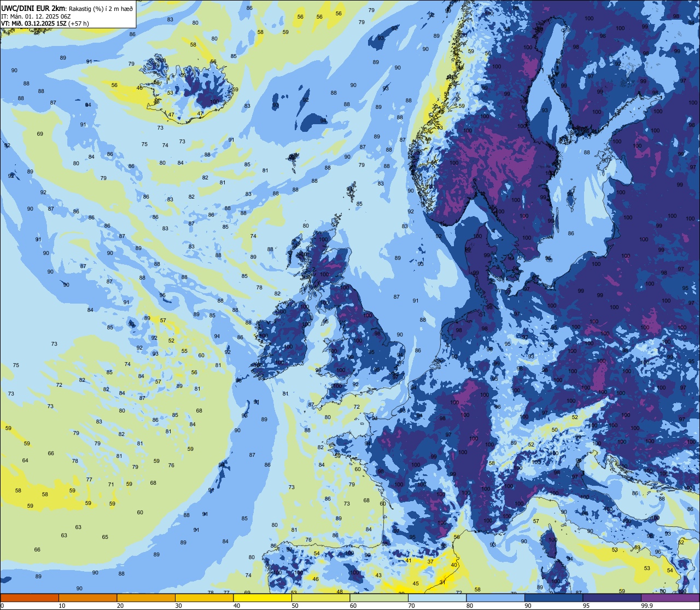Click the '30' label on the color scale

pyautogui.click(x=178, y=606)
